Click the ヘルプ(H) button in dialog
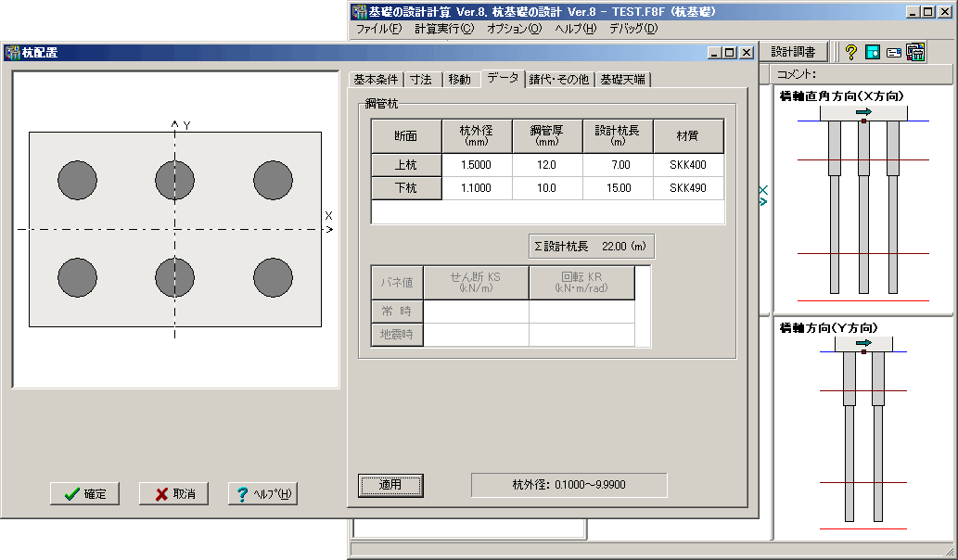This screenshot has width=958, height=560. [262, 493]
